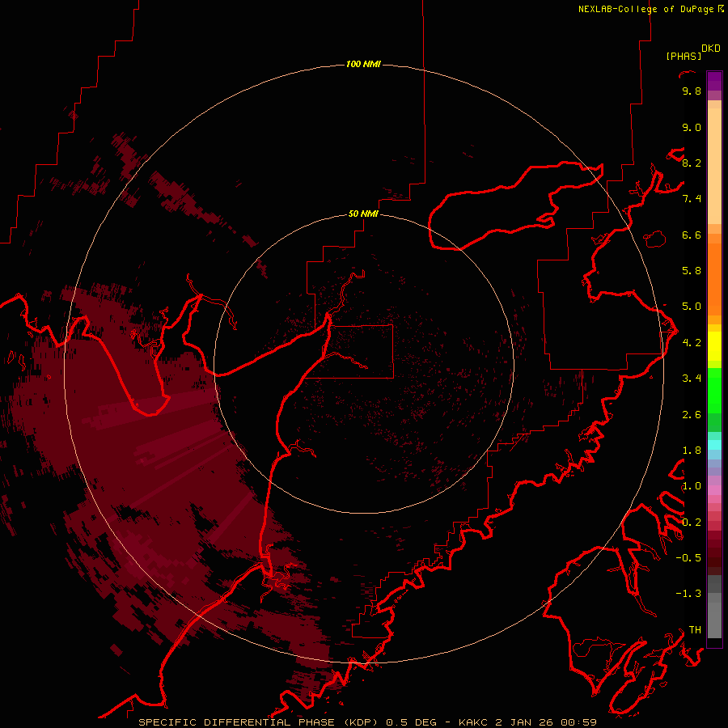Click the 4.2 legend value
The width and height of the screenshot is (728, 728).
point(692,343)
